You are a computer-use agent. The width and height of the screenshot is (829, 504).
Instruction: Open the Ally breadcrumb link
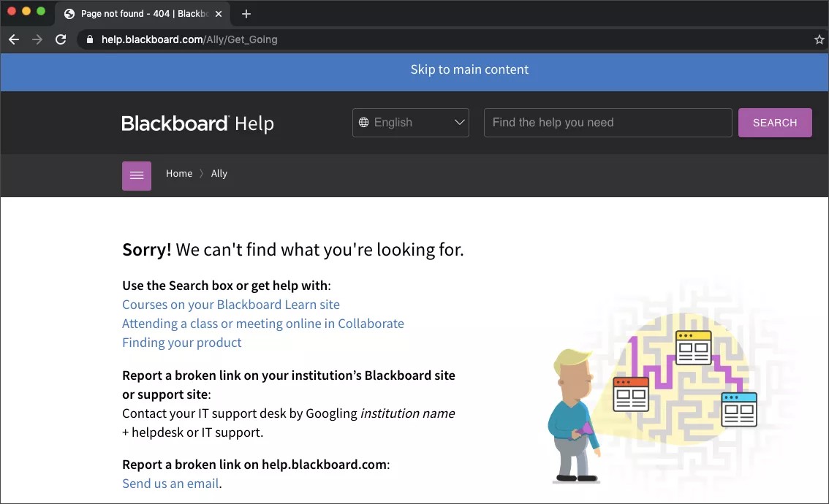coord(219,174)
